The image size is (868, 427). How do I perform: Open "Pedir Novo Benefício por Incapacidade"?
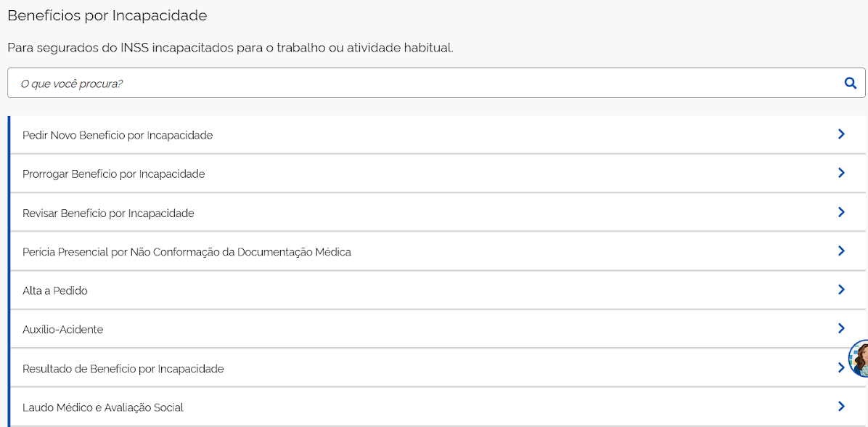118,135
